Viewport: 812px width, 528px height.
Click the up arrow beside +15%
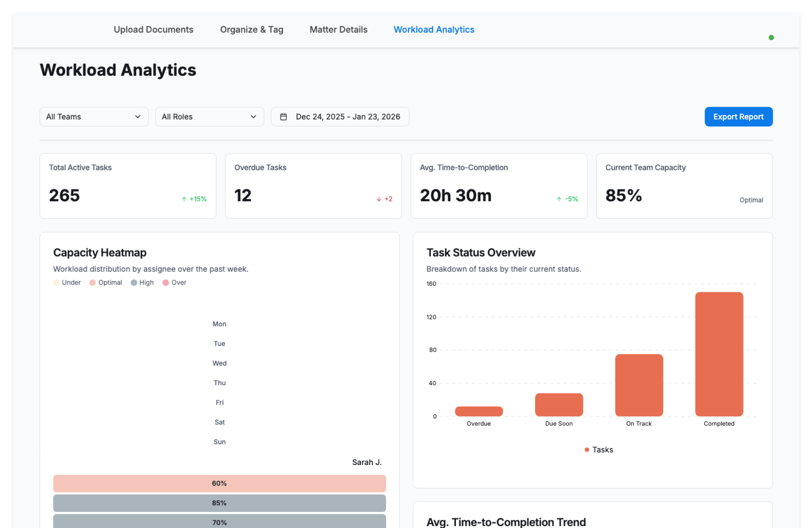pos(184,199)
